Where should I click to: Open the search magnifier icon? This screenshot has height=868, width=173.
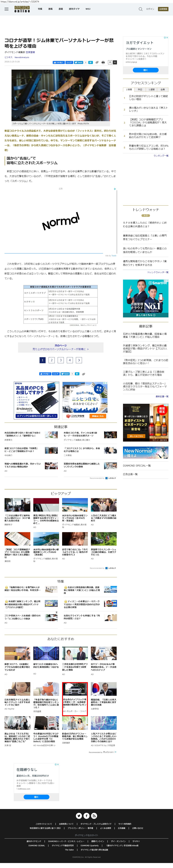(x=141, y=9)
